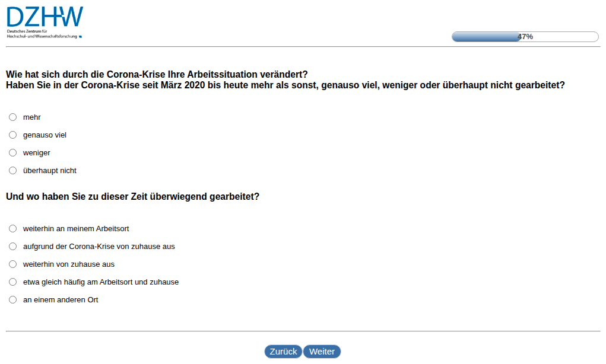Screen dimensions: 606x364
Task: Choose 'aufgrund der Corona-Krise von zuhause aus'
Action: click(x=12, y=246)
